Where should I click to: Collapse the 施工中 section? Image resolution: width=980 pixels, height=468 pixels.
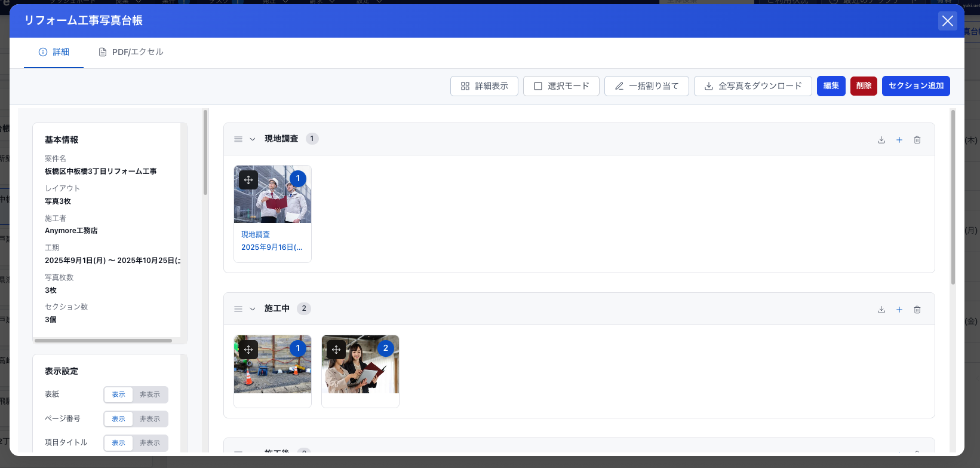point(253,309)
